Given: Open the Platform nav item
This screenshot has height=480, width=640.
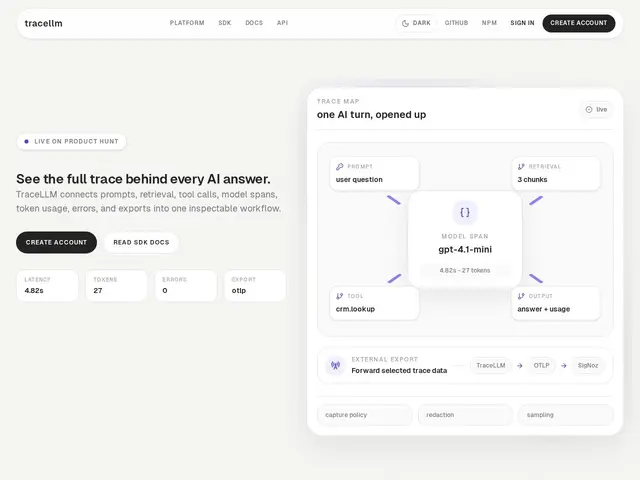Looking at the screenshot, I should pos(187,23).
